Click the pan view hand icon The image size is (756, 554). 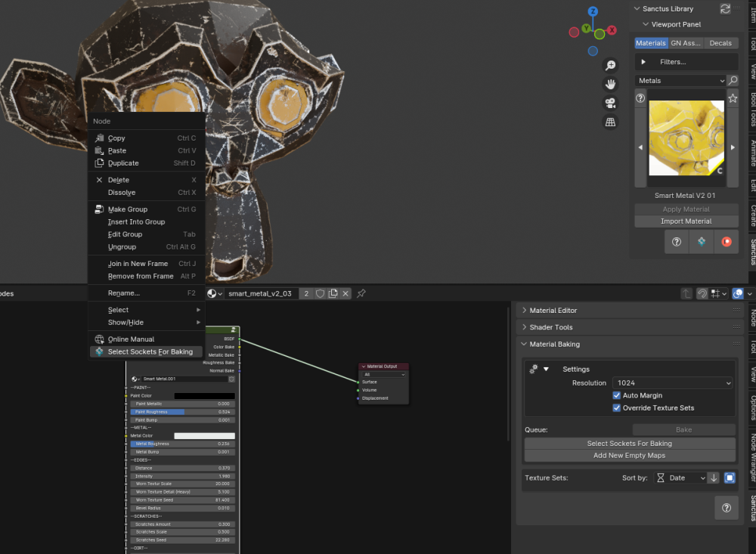tap(610, 84)
